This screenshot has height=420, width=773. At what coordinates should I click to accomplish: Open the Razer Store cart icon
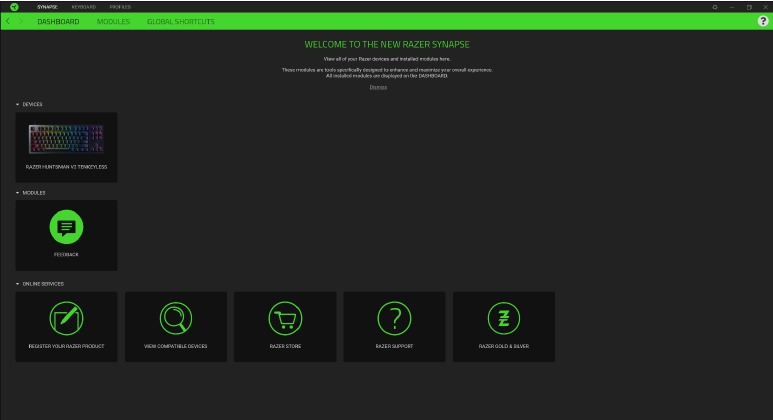pyautogui.click(x=285, y=318)
